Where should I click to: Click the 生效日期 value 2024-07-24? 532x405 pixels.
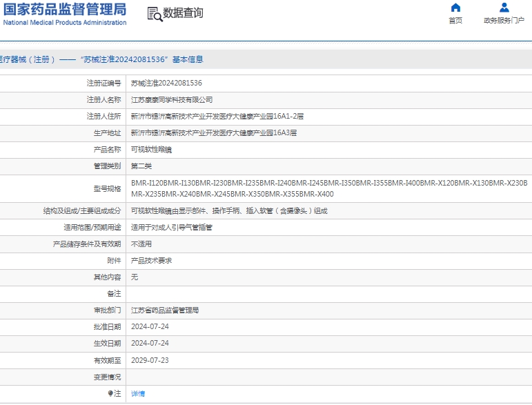(x=150, y=344)
